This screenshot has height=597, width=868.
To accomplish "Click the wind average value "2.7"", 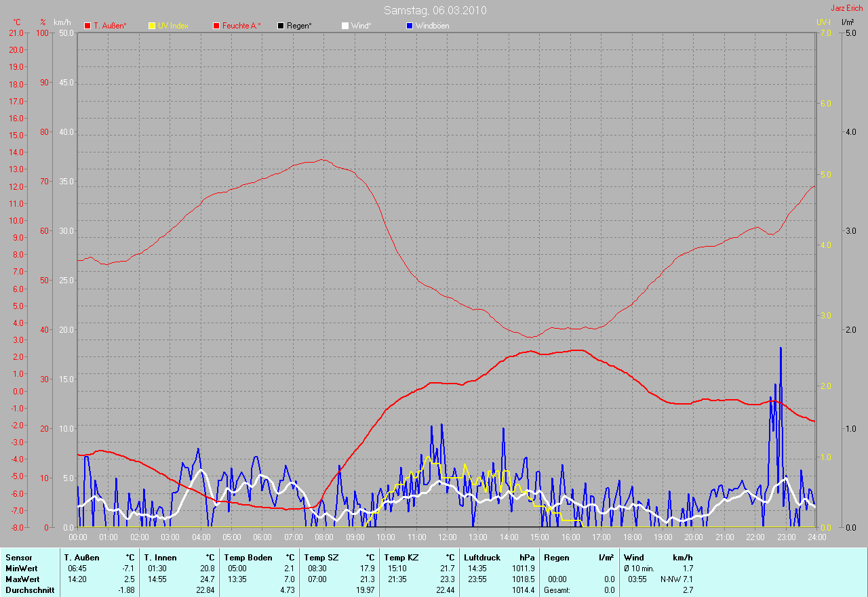I will (x=688, y=590).
